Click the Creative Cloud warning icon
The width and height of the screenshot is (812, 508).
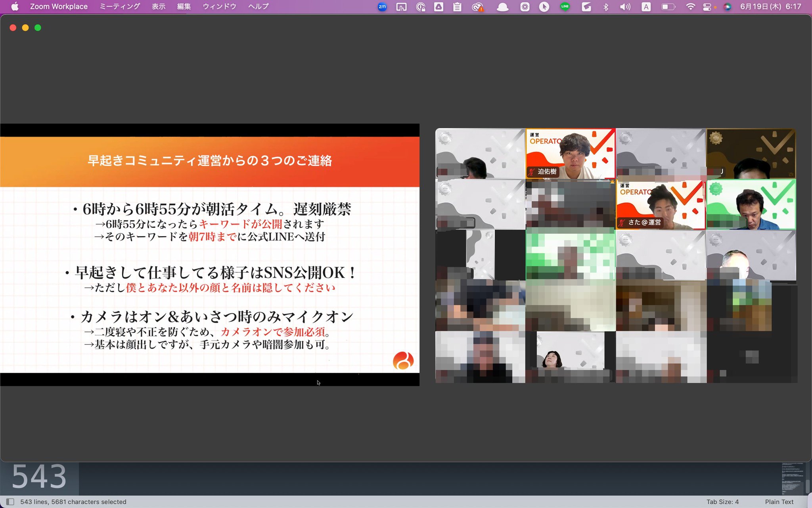tap(477, 7)
